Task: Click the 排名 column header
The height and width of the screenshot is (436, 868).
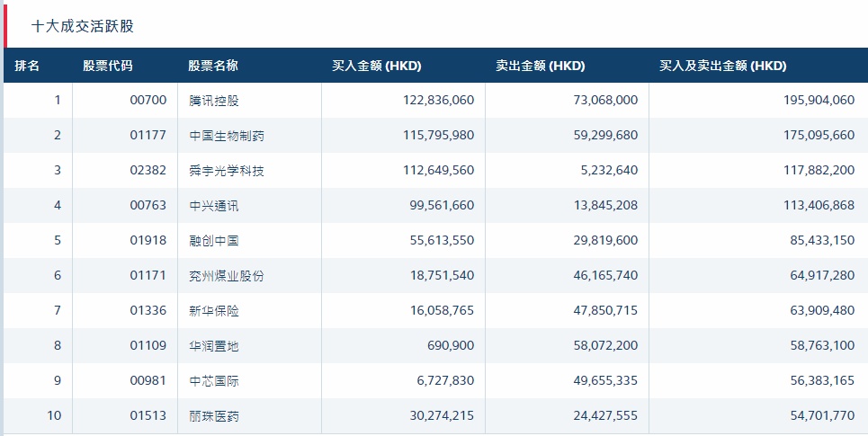Action: point(27,66)
